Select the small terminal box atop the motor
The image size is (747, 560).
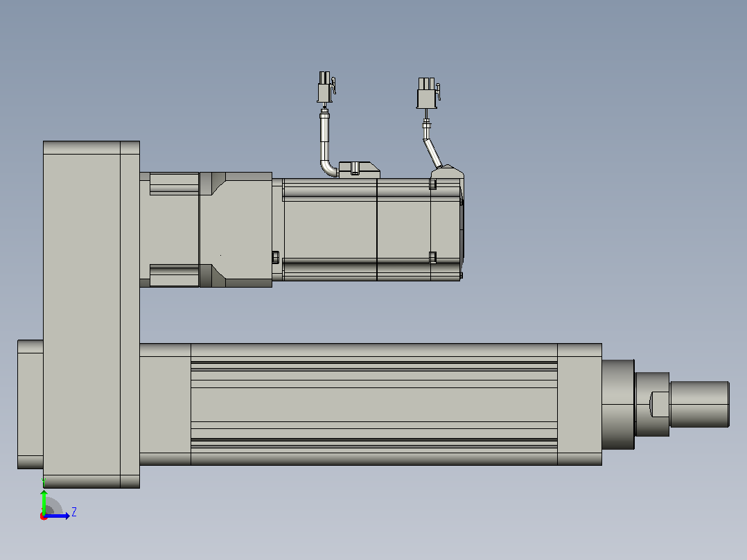359,170
